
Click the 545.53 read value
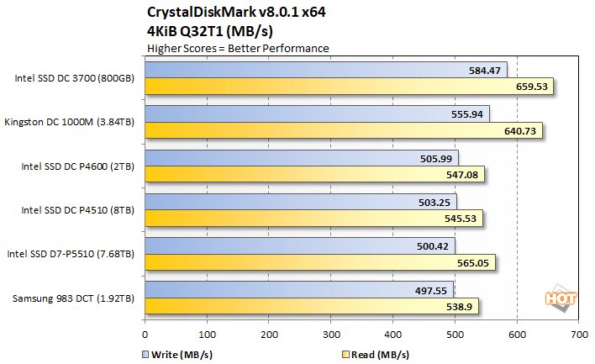tap(461, 219)
